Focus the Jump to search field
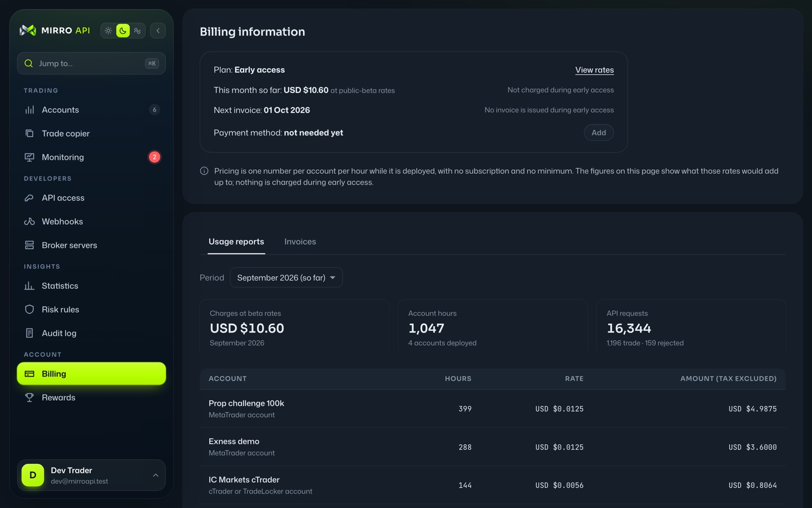Screen dimensions: 812x508 (91, 63)
